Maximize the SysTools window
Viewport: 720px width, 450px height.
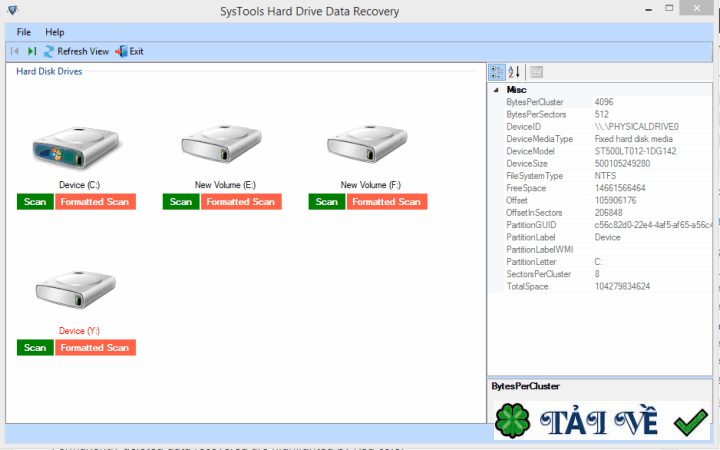click(x=669, y=8)
